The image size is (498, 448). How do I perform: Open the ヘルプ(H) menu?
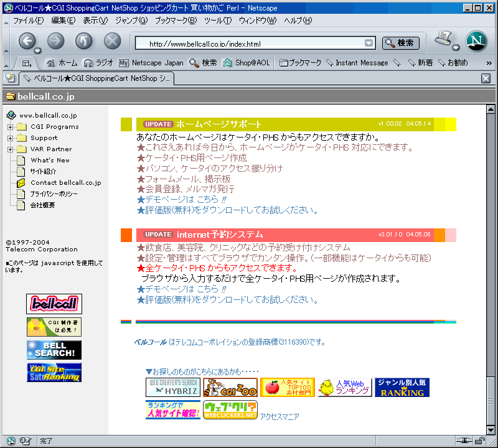pyautogui.click(x=298, y=21)
